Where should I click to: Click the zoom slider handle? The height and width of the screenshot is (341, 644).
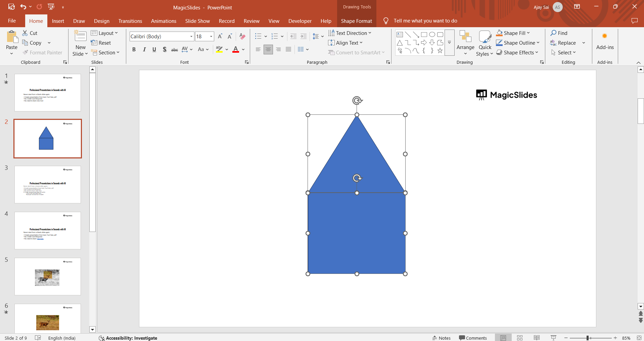(588, 338)
